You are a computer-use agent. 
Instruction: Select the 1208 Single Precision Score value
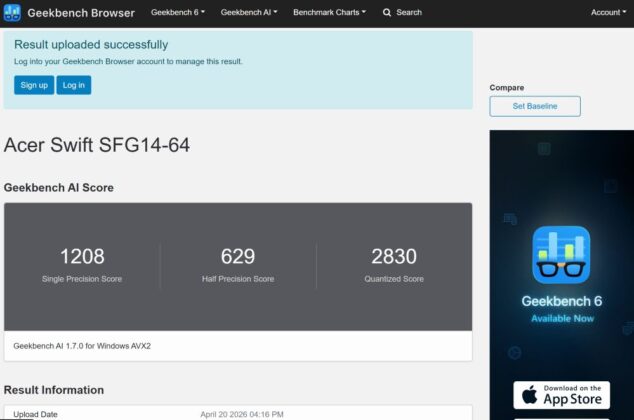(82, 256)
